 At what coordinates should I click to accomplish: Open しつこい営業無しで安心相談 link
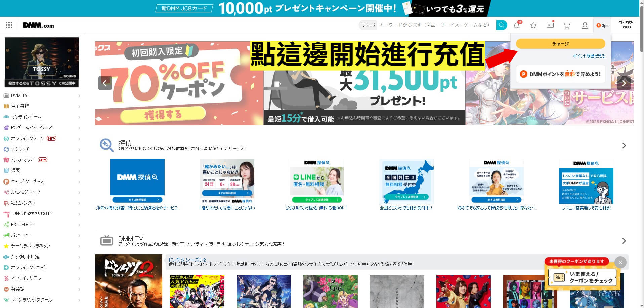[x=586, y=208]
